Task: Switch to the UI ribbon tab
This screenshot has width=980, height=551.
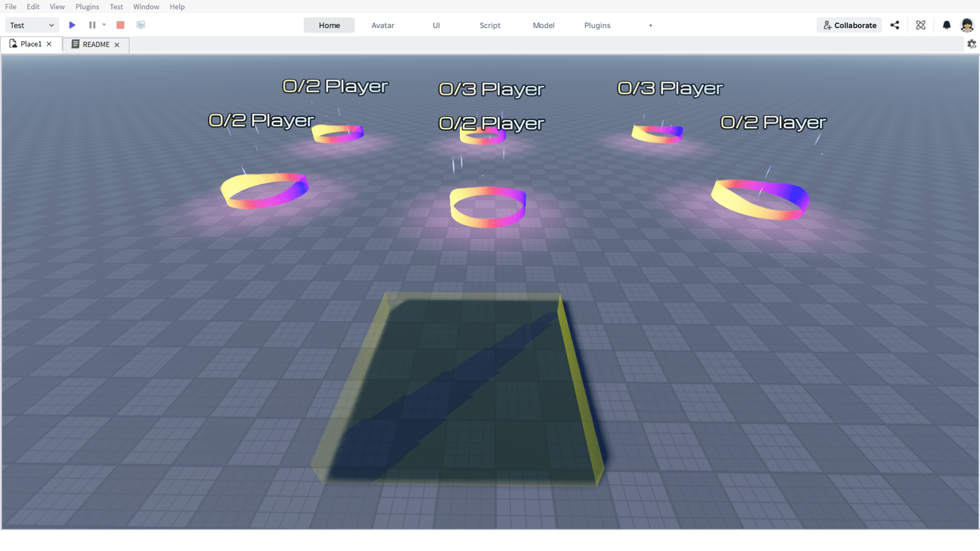Action: tap(436, 25)
